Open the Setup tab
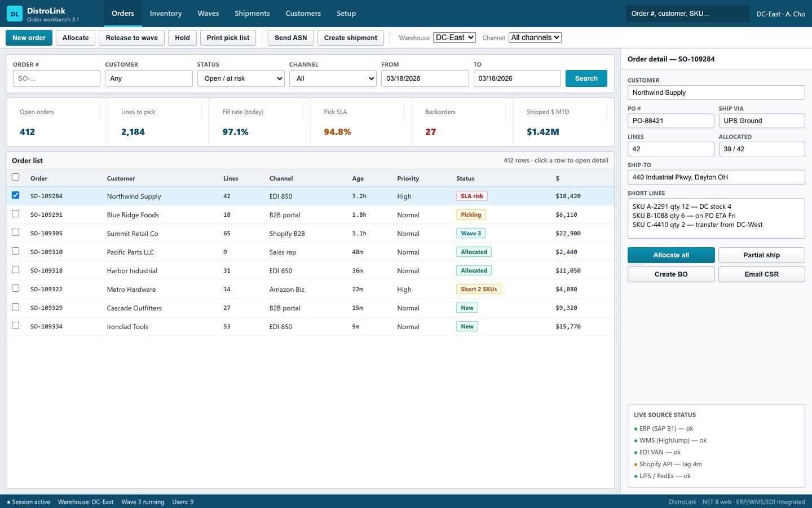Image resolution: width=812 pixels, height=508 pixels. [346, 14]
